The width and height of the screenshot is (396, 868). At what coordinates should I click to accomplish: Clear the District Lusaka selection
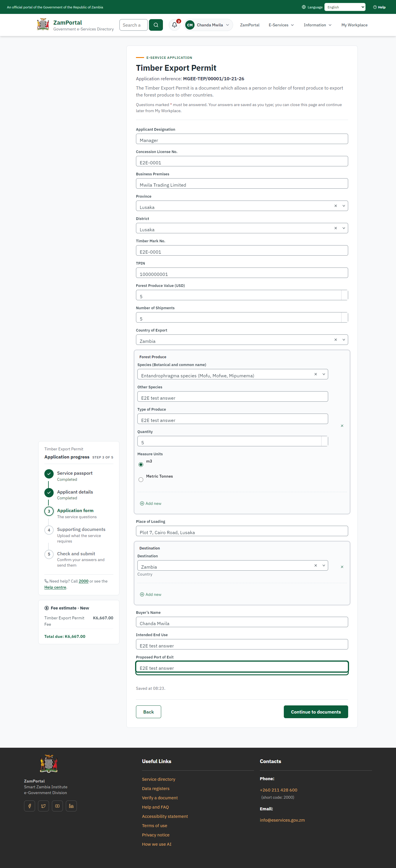[335, 228]
